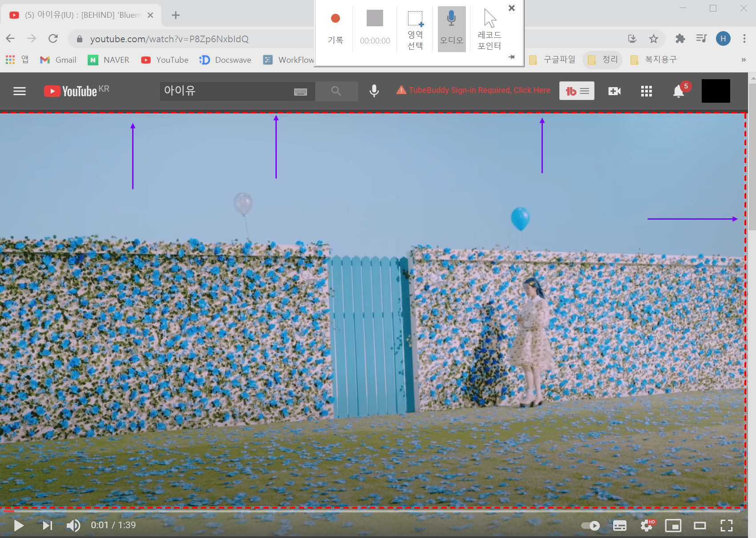The image size is (756, 538).
Task: Open the YouTube create video camera icon
Action: click(615, 91)
